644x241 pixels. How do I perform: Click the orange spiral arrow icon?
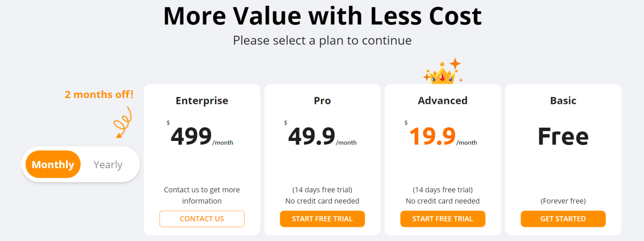[x=123, y=122]
